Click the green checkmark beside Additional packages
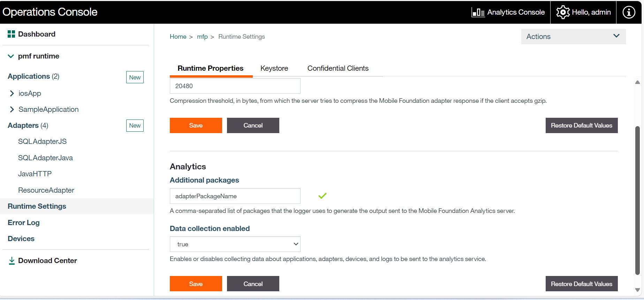The width and height of the screenshot is (644, 300). 323,196
